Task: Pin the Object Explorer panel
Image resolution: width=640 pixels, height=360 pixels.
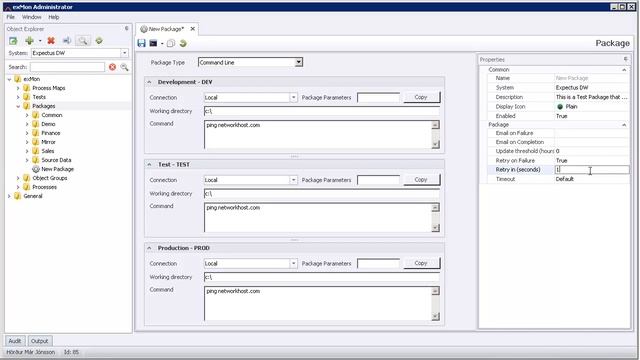Action: (x=127, y=29)
